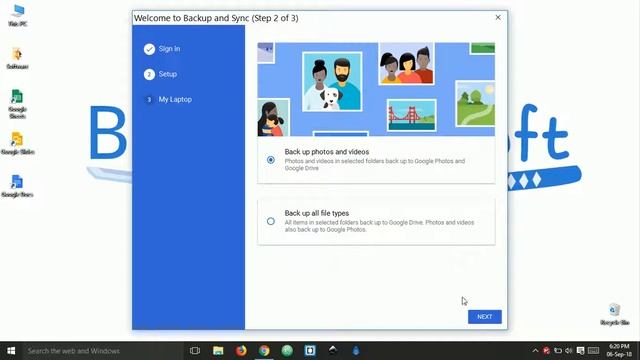This screenshot has height=360, width=640.
Task: Click the 'Back up all file types' heading
Action: click(x=317, y=213)
